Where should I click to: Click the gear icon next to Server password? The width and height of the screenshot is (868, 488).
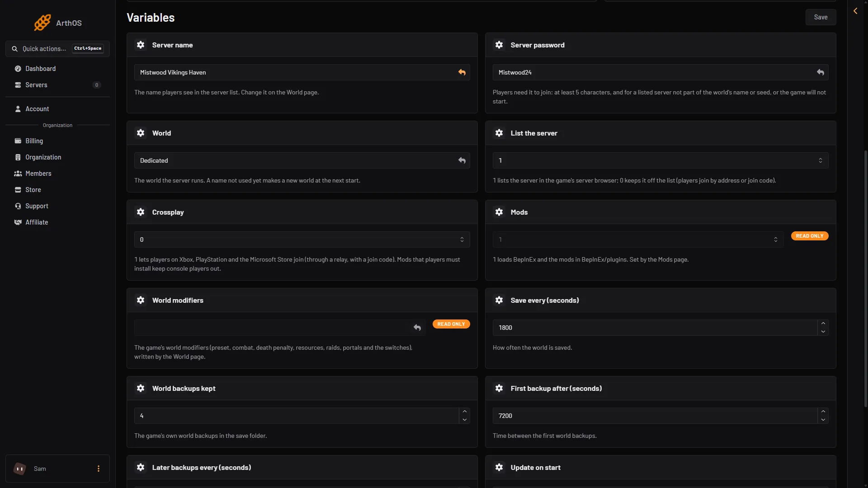499,45
